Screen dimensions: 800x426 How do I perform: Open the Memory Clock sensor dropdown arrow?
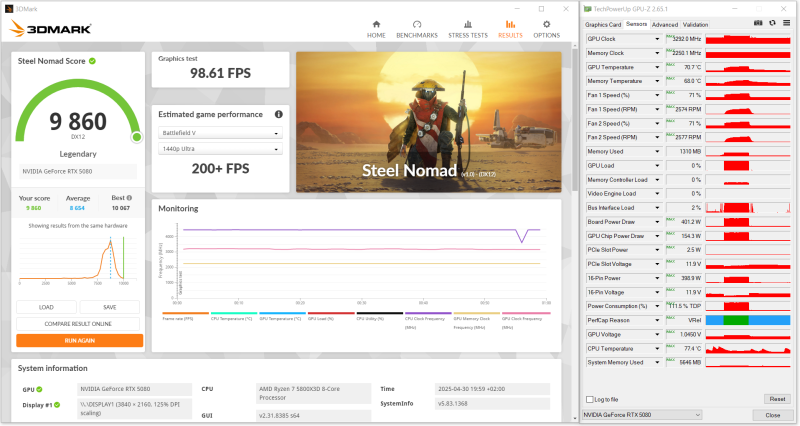tap(657, 53)
